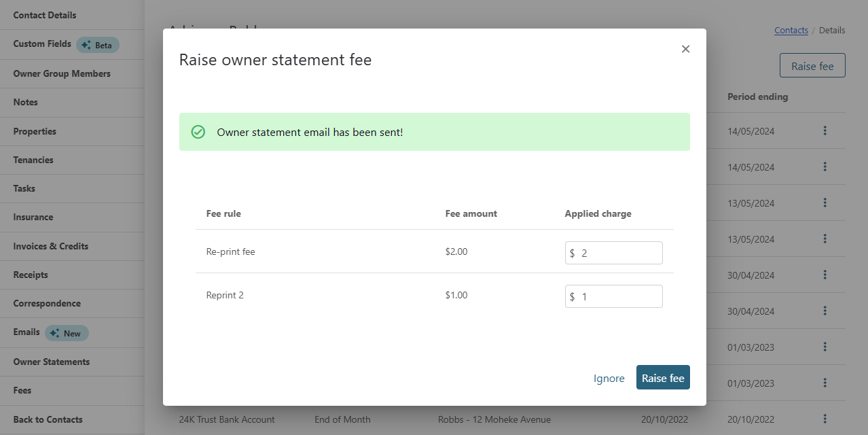Viewport: 868px width, 435px height.
Task: Go to Owner Statements in sidebar
Action: (x=52, y=362)
